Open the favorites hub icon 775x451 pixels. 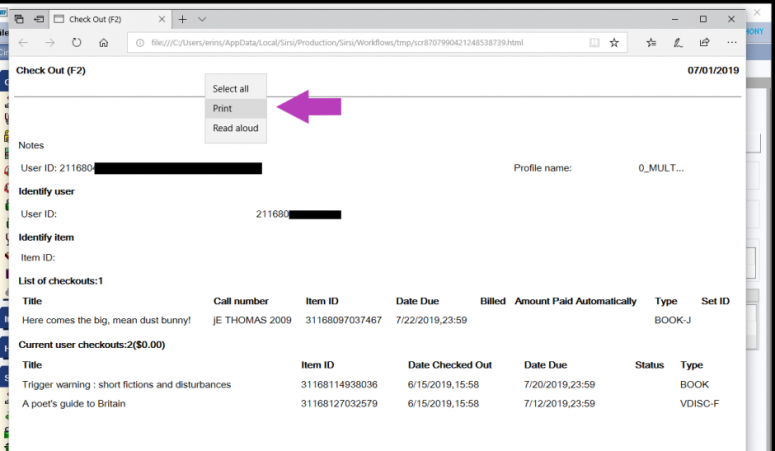tap(651, 43)
